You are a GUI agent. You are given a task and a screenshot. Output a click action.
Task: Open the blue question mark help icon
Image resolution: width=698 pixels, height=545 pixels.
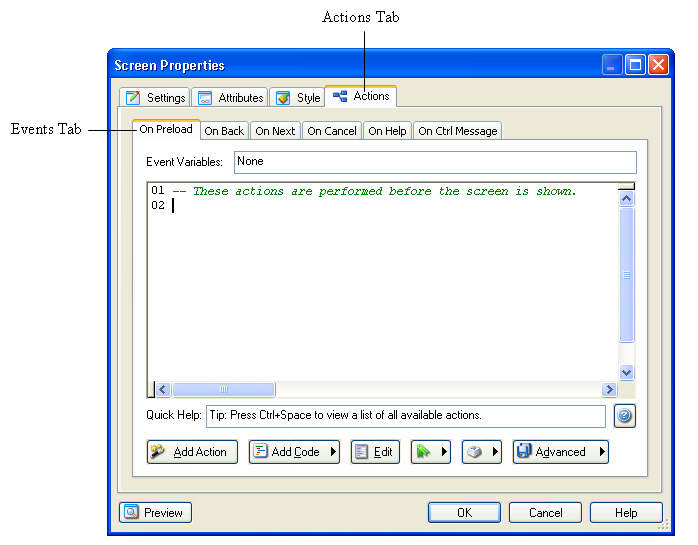(x=625, y=416)
